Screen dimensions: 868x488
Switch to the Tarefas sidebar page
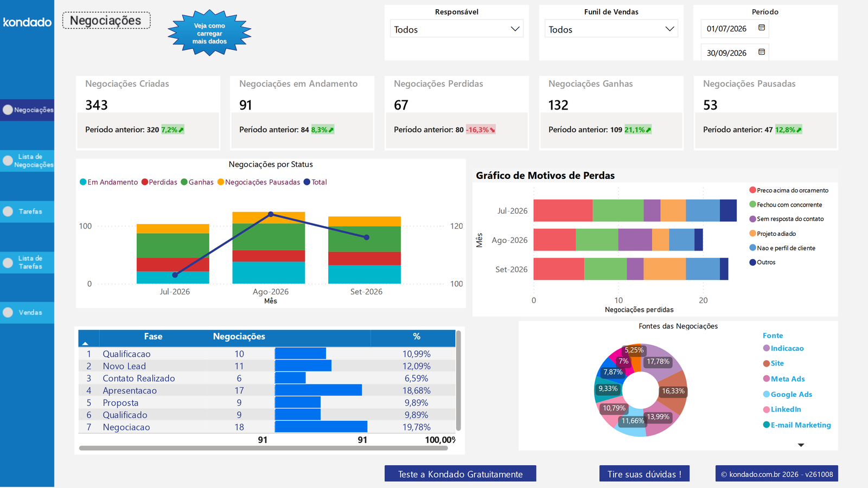point(27,211)
